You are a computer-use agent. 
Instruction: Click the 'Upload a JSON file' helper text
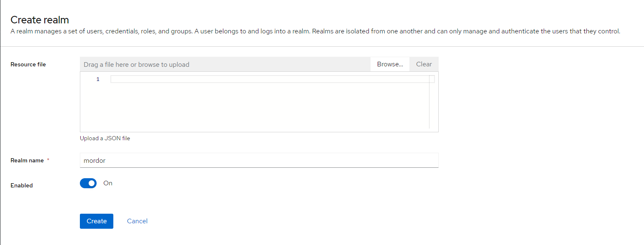coord(105,138)
